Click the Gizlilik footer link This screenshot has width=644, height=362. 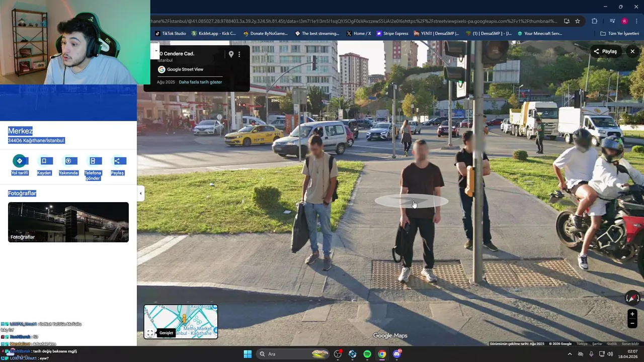[x=612, y=344]
